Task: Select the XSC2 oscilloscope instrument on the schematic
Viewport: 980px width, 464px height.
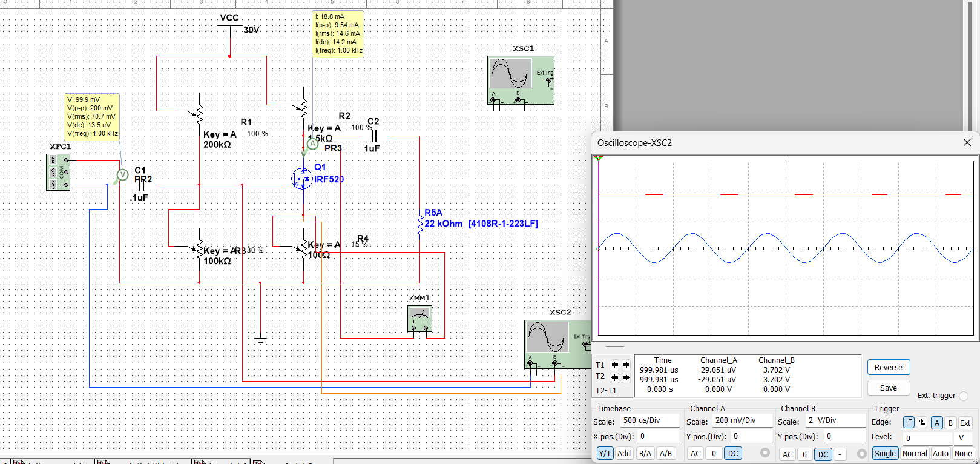Action: tap(557, 343)
